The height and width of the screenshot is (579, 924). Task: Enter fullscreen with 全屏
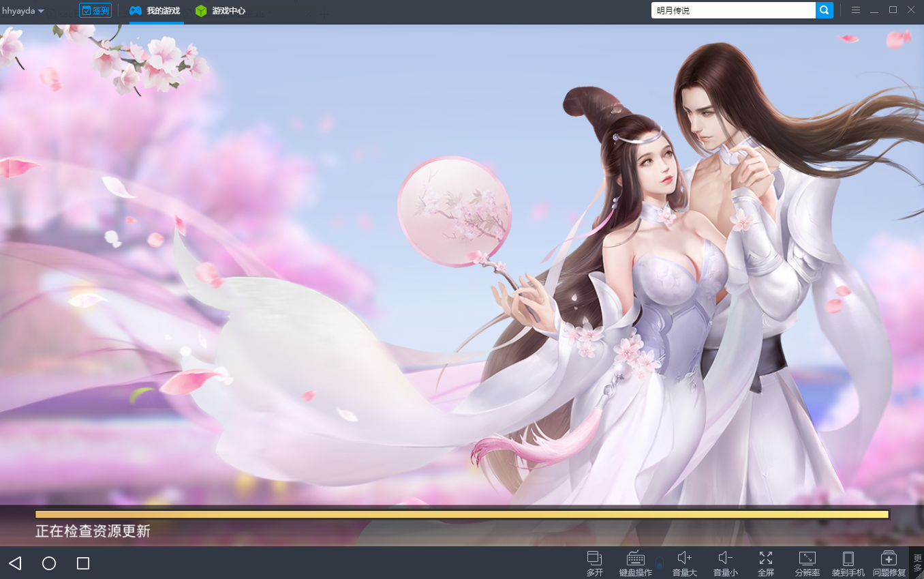(766, 564)
